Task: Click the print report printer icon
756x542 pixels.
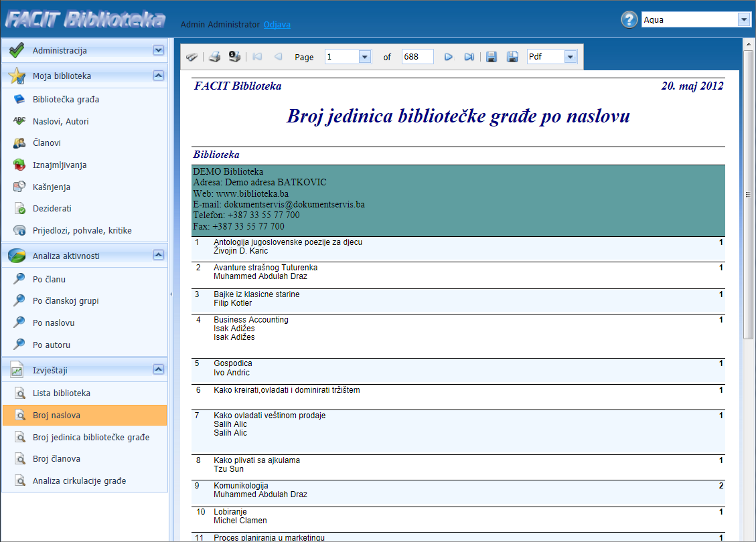Action: [x=214, y=57]
